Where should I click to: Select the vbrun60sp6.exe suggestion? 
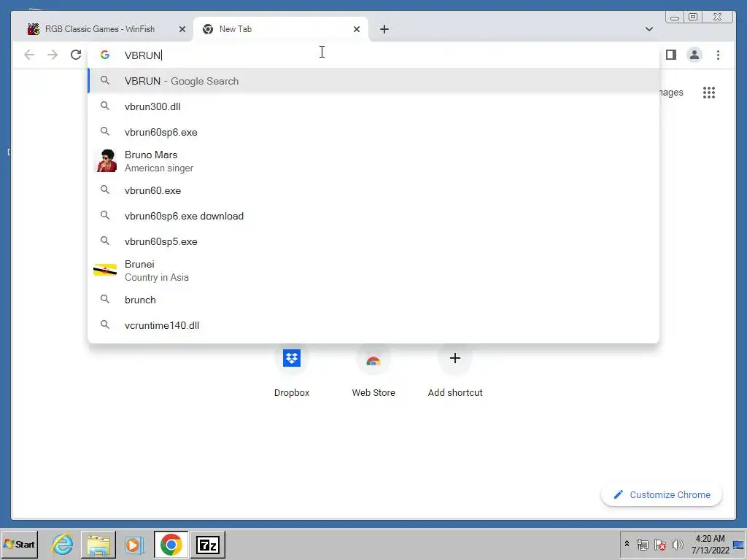pyautogui.click(x=373, y=132)
